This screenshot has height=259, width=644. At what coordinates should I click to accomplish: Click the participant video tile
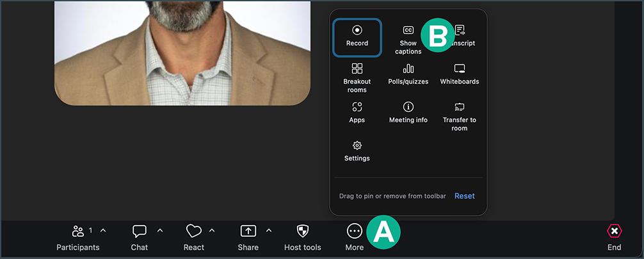click(x=182, y=53)
